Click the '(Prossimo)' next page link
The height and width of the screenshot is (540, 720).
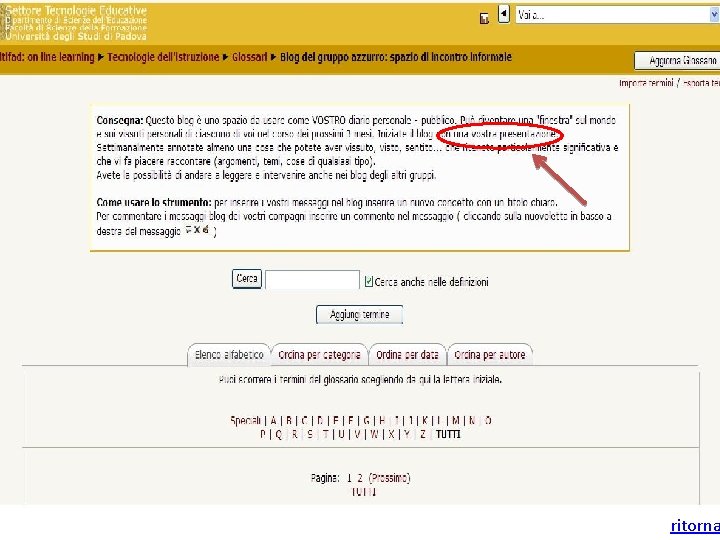[x=389, y=478]
